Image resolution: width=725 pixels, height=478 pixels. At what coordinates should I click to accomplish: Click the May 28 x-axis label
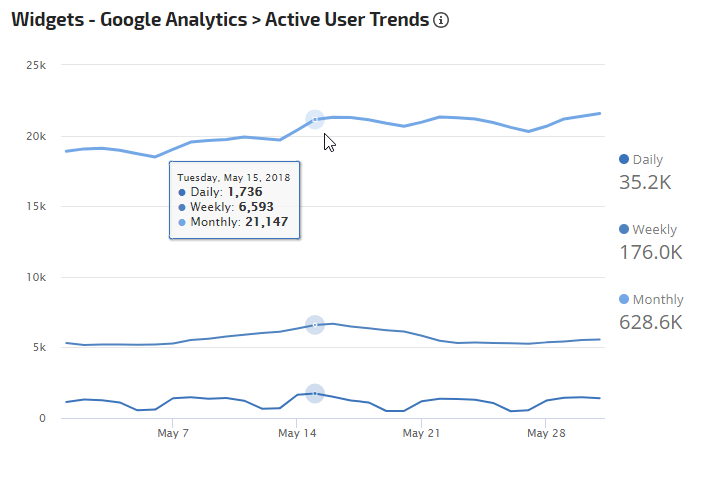pyautogui.click(x=545, y=434)
